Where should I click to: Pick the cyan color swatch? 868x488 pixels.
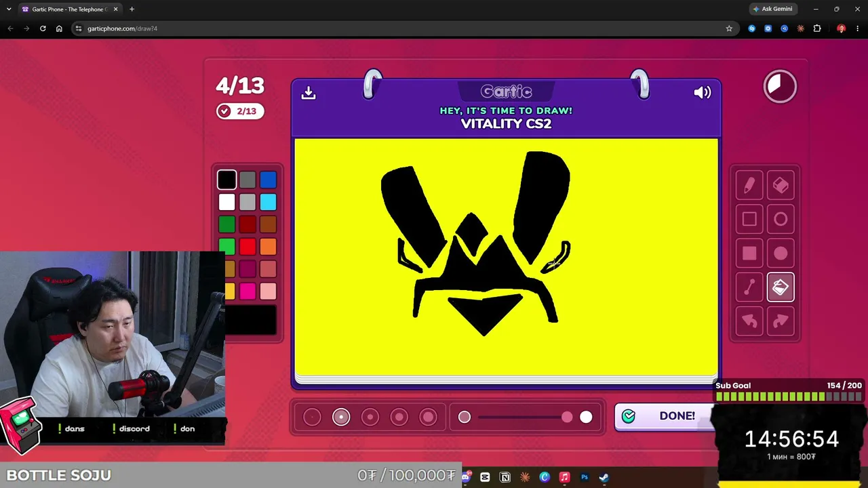point(268,202)
